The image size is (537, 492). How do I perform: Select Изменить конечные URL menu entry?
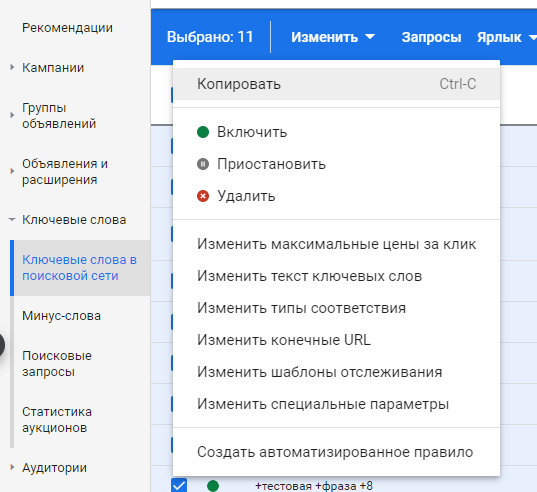336,340
